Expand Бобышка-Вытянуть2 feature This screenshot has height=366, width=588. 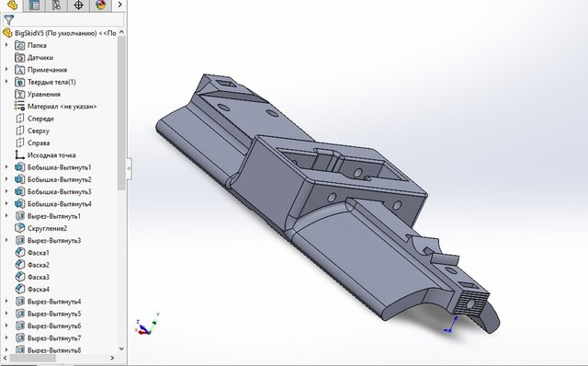pyautogui.click(x=6, y=179)
